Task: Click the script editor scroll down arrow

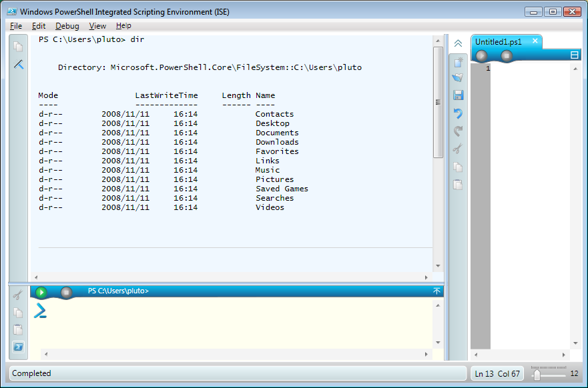Action: 575,343
